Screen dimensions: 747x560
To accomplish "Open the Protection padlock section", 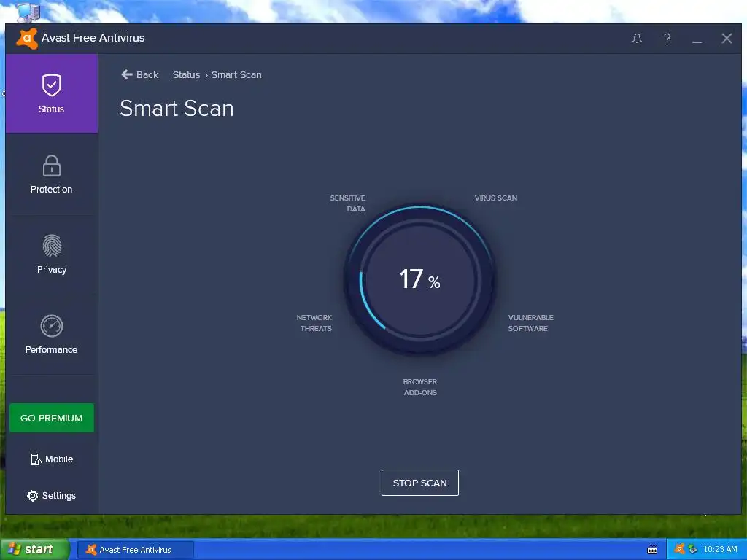I will (x=52, y=174).
